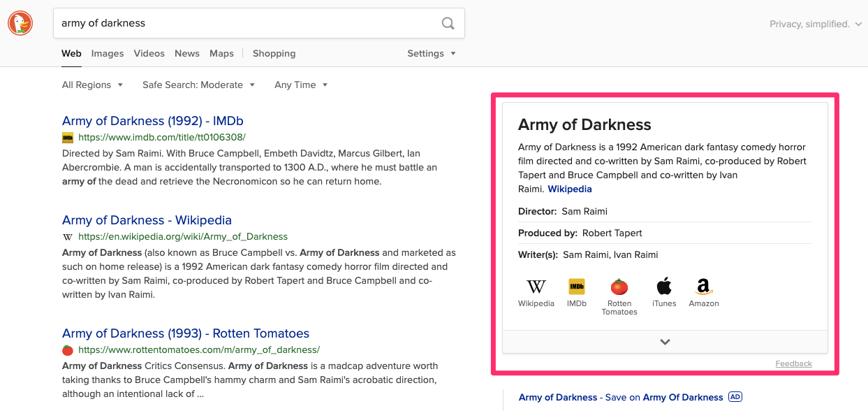The height and width of the screenshot is (411, 868).
Task: Switch to the Maps tab
Action: coord(221,54)
